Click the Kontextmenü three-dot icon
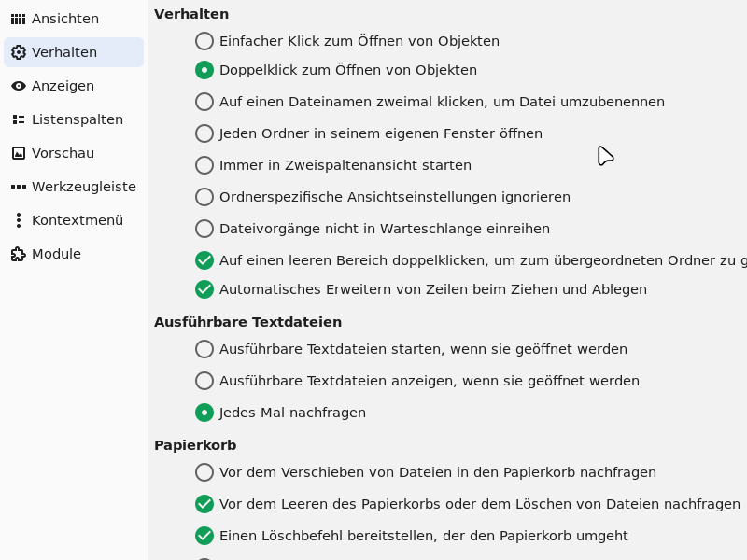 point(19,220)
